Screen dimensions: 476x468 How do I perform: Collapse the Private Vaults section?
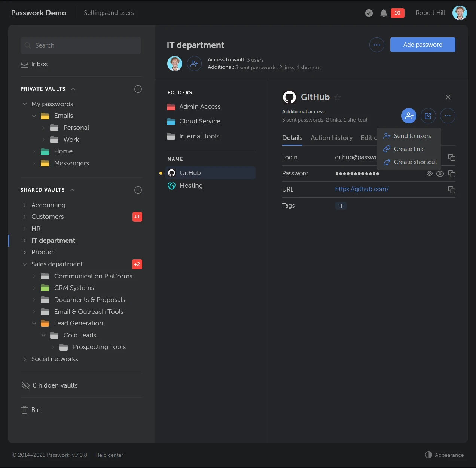coord(73,89)
